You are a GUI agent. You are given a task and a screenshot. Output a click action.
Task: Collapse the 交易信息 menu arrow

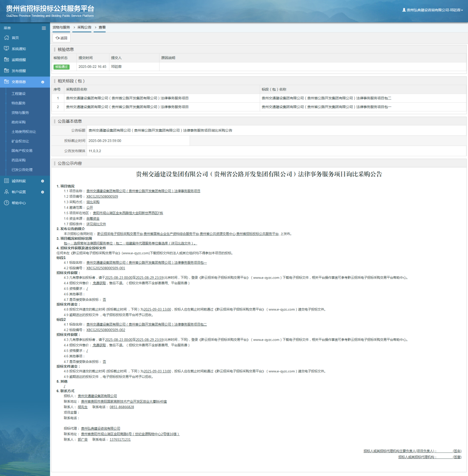tap(43, 82)
